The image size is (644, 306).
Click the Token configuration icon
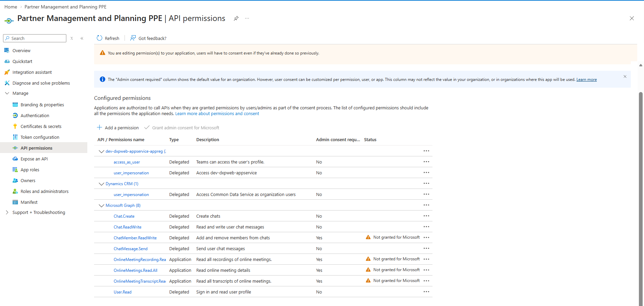tap(15, 137)
